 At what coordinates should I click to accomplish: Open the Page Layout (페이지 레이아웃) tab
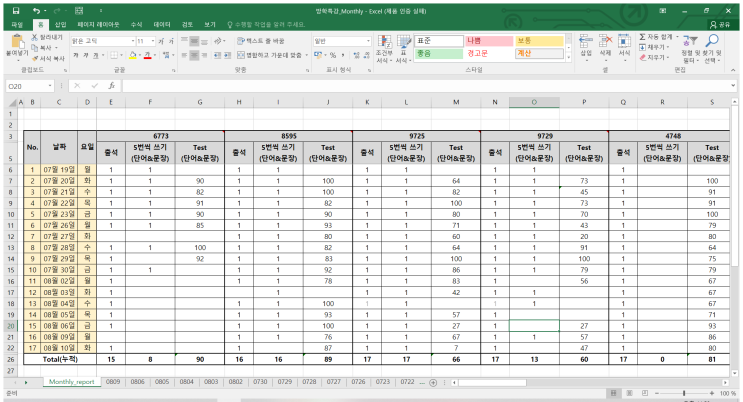pyautogui.click(x=99, y=25)
